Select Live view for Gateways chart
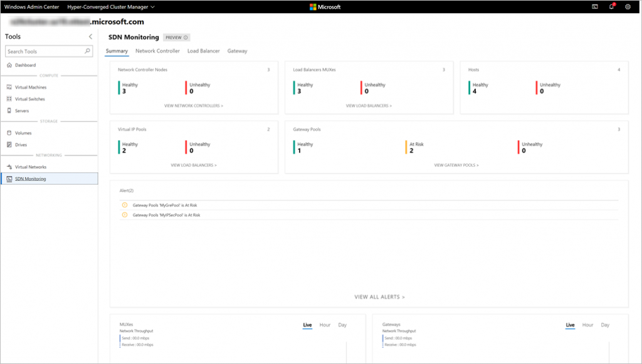642x364 pixels. coord(571,325)
